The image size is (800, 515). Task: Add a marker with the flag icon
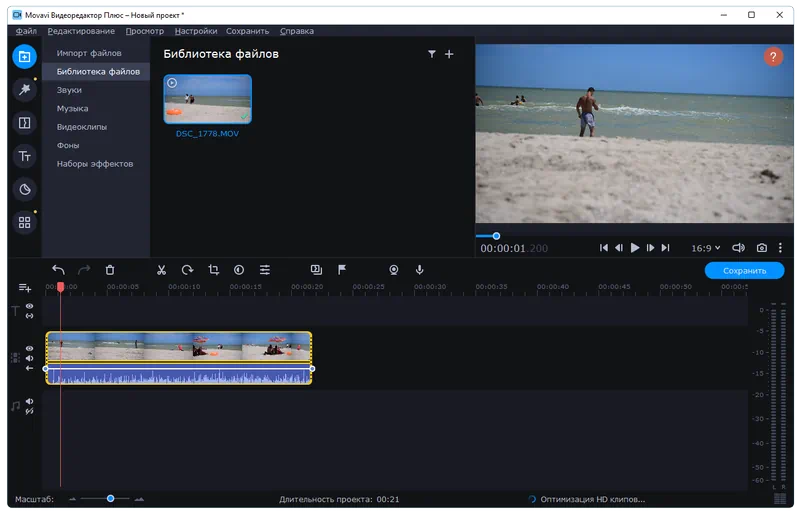click(x=342, y=270)
